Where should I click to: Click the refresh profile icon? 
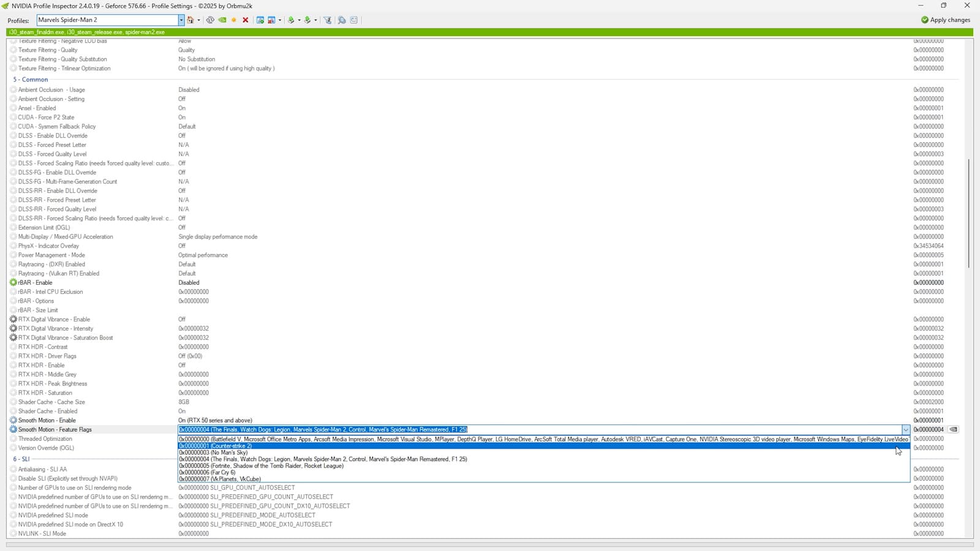pos(210,20)
